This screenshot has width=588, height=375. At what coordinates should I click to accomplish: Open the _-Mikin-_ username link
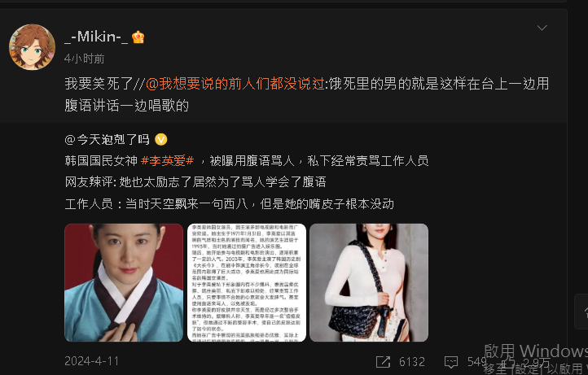pos(96,37)
